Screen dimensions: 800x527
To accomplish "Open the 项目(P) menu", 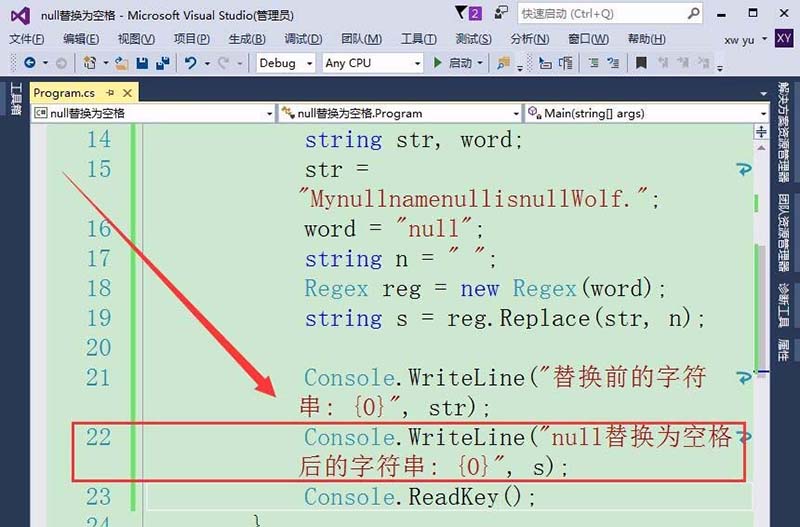I will (x=191, y=39).
